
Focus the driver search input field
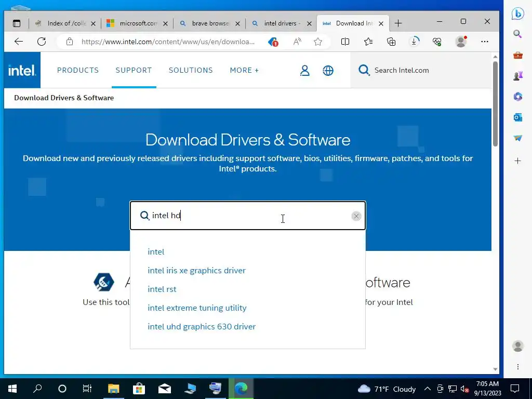tap(248, 216)
